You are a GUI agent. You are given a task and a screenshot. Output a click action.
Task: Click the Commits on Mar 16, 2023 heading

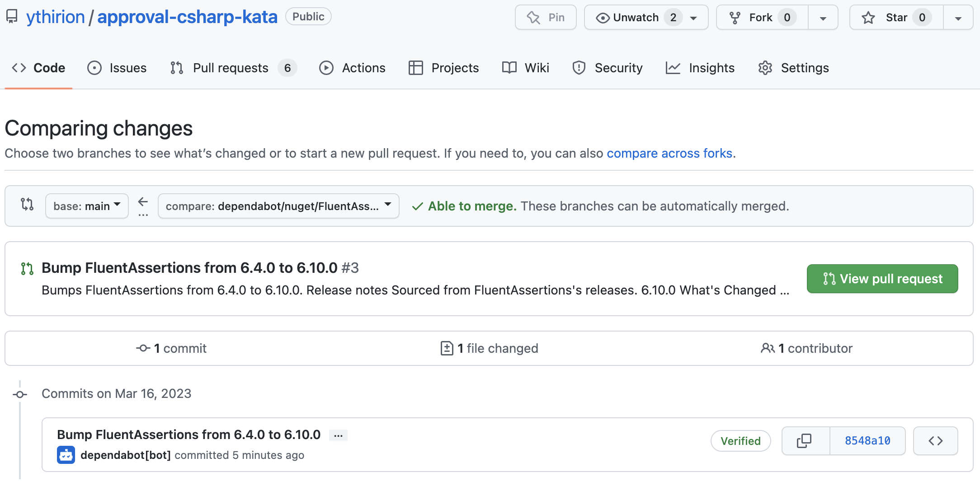point(117,394)
